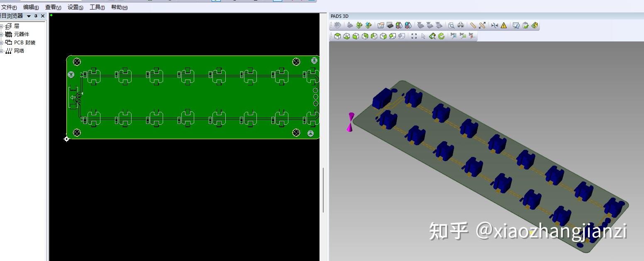Switch to the third cube view preset

[x=356, y=36]
